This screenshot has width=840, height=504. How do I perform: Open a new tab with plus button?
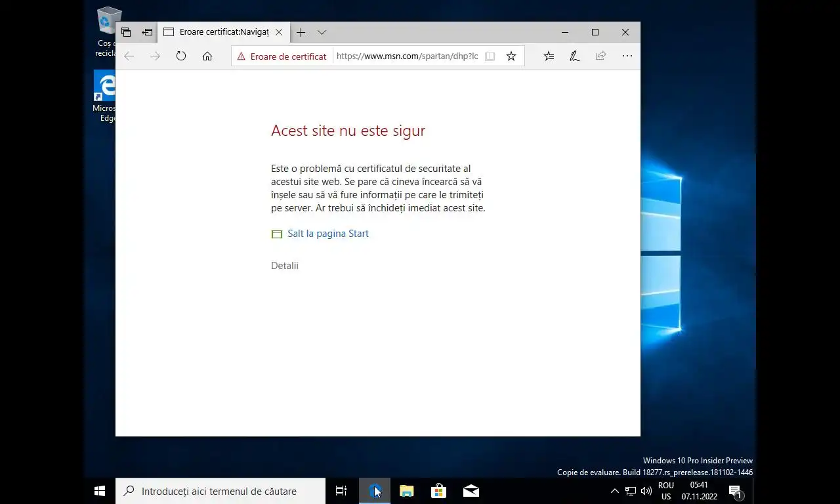[301, 32]
